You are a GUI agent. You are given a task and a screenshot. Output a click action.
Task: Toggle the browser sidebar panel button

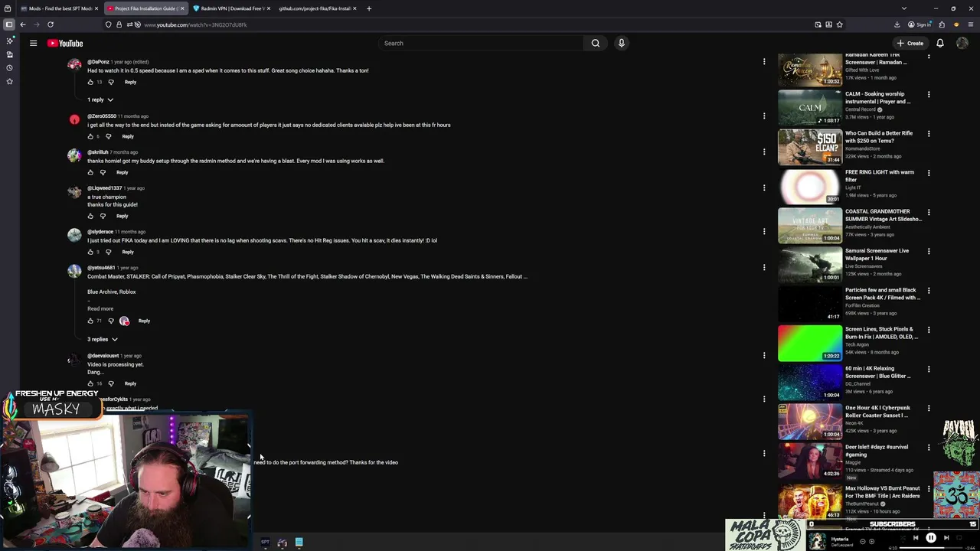[x=9, y=24]
